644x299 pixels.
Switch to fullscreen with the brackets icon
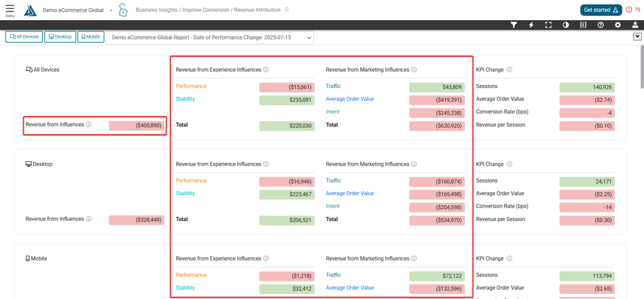(x=548, y=25)
